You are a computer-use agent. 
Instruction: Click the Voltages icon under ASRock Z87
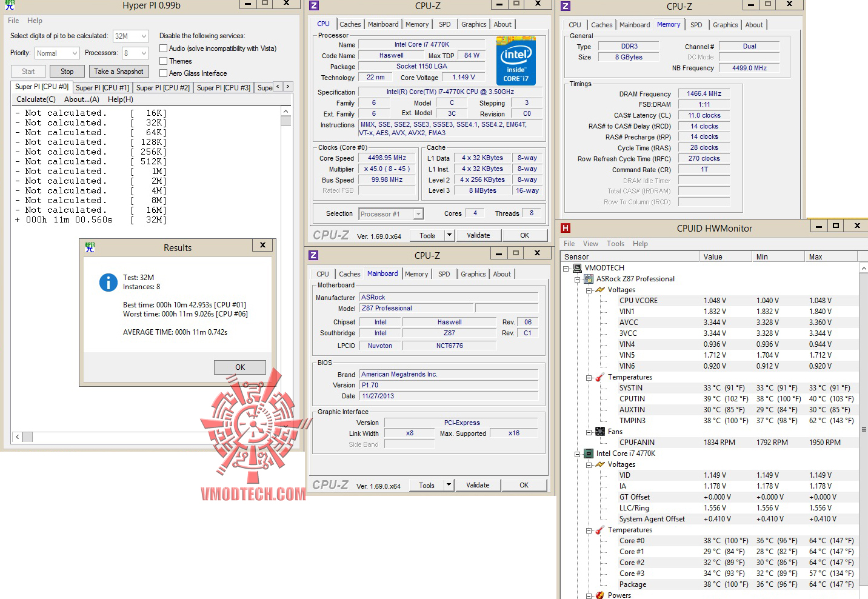point(600,290)
